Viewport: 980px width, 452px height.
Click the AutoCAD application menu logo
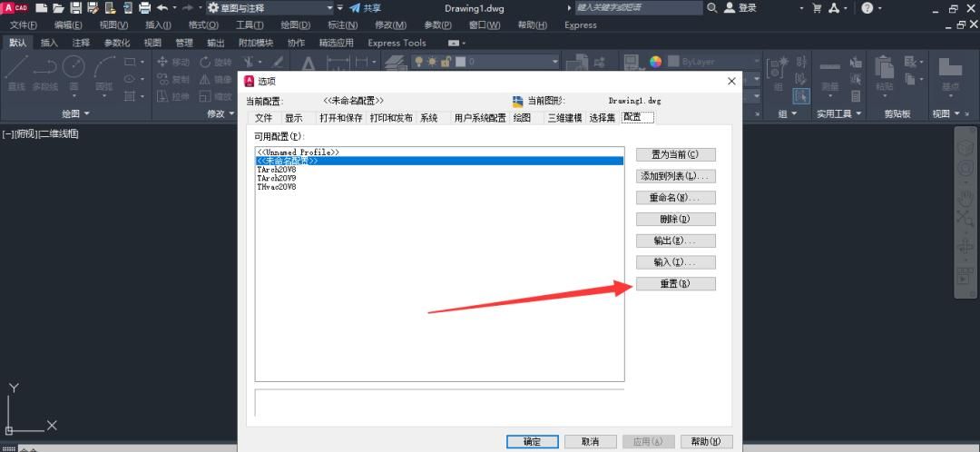point(15,8)
